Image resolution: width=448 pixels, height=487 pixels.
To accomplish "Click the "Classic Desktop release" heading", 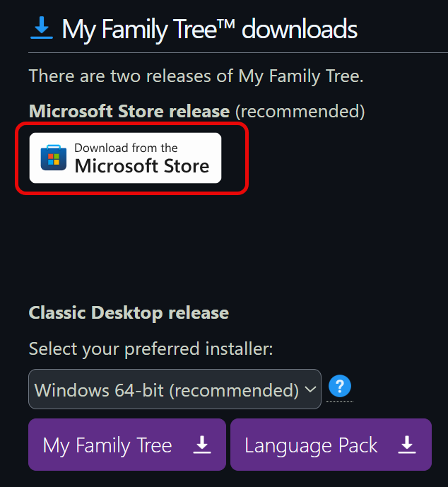I will coord(129,312).
